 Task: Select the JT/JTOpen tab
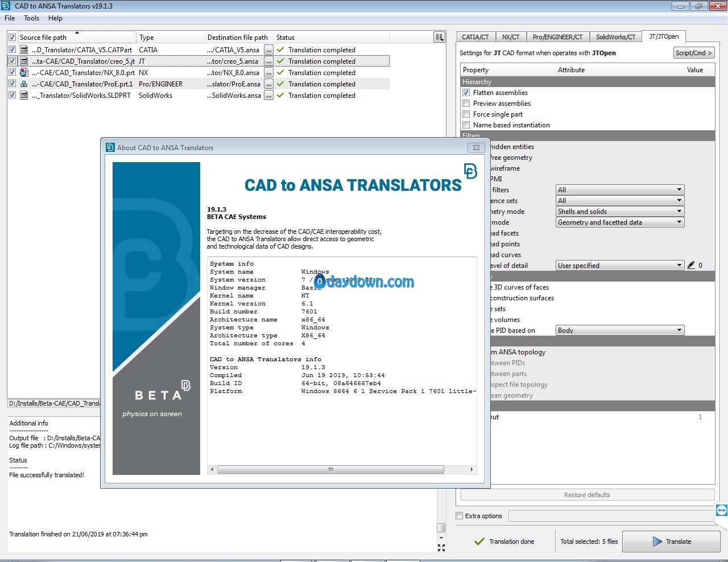coord(664,36)
